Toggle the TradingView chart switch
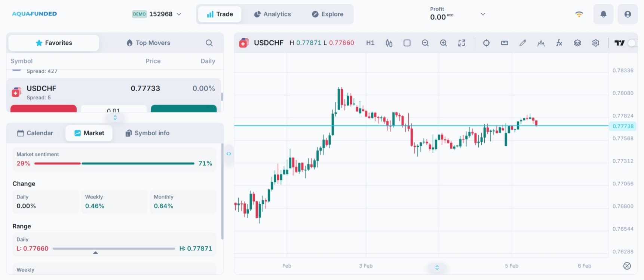Viewport: 644px width, 280px height. point(632,43)
